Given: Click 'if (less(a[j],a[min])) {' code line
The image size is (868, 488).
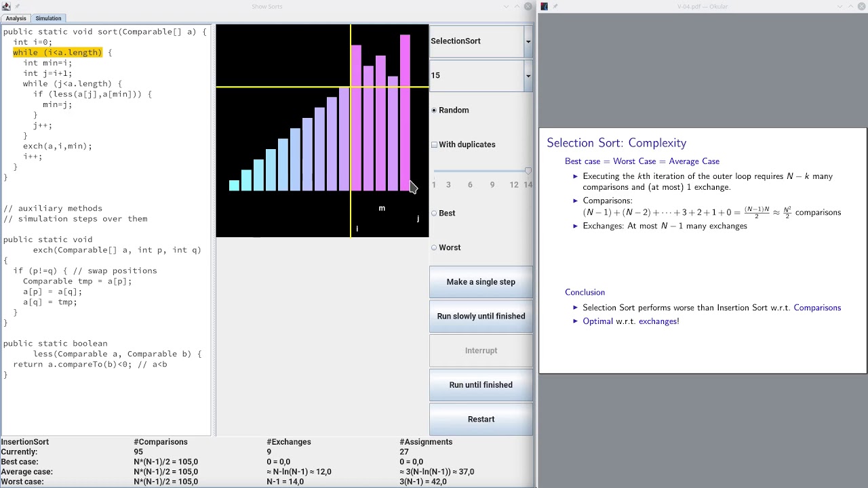Looking at the screenshot, I should coord(92,94).
